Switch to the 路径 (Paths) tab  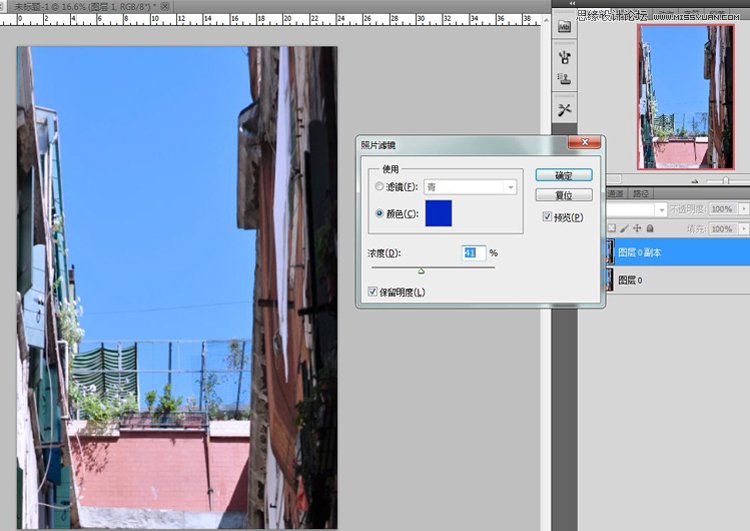click(641, 193)
